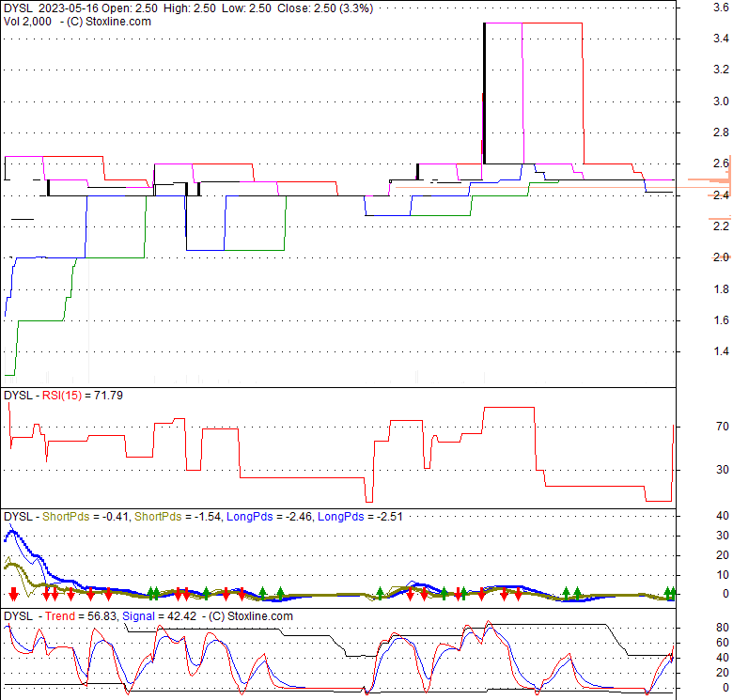Click the DYSL ticker symbol in chart header
This screenshot has height=700, width=733.
coord(18,8)
